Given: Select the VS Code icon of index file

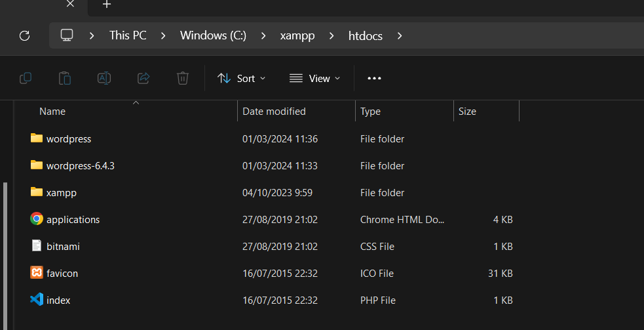Looking at the screenshot, I should click(37, 300).
